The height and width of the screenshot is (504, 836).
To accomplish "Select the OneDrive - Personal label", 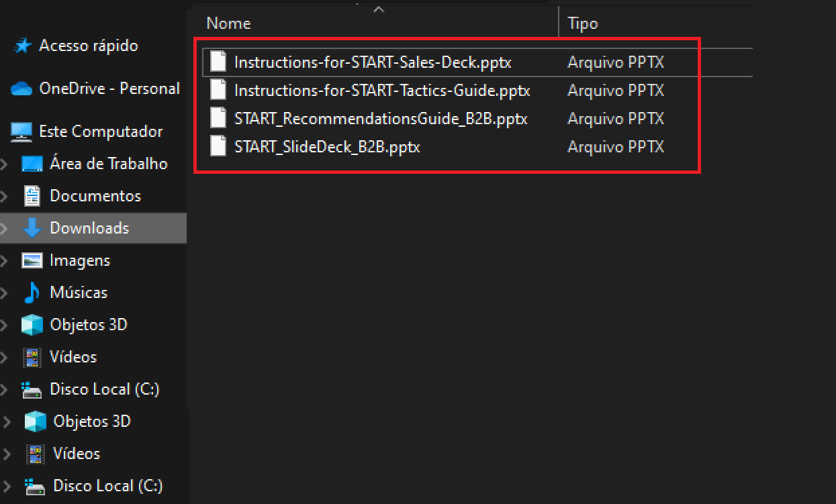I will pyautogui.click(x=109, y=89).
